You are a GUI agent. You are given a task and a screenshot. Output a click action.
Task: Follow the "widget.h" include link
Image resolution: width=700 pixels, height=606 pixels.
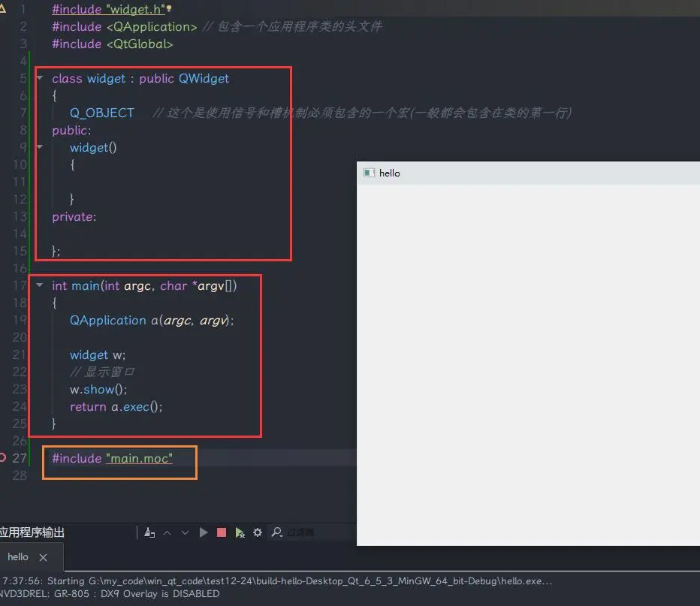tap(135, 10)
